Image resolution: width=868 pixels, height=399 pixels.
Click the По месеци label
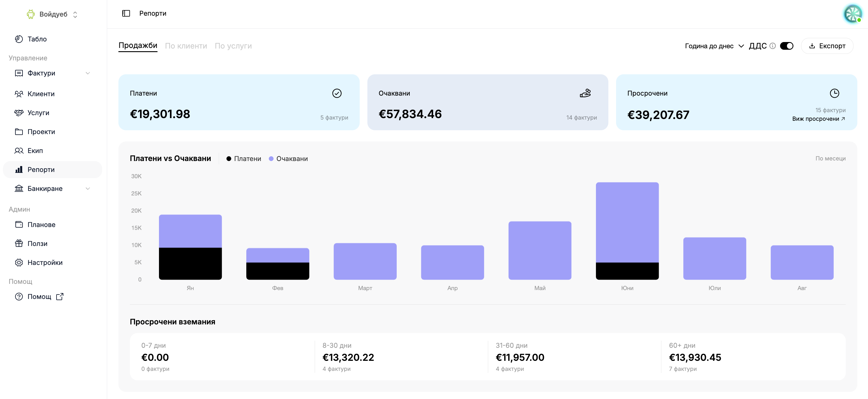pos(830,158)
